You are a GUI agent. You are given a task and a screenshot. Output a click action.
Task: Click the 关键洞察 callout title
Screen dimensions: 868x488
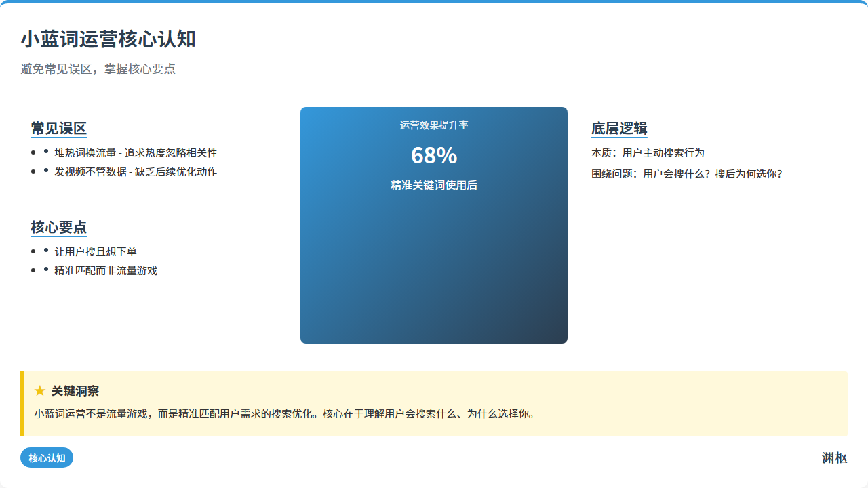tap(75, 391)
